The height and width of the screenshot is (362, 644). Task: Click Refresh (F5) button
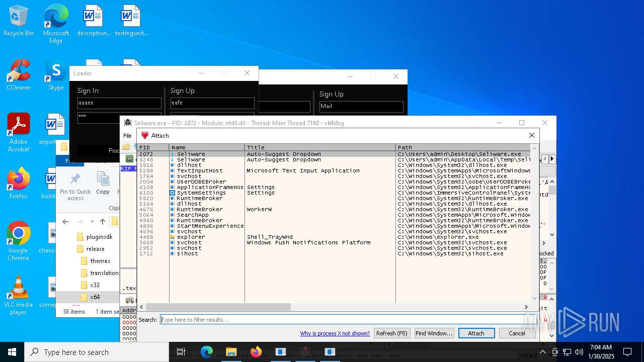pyautogui.click(x=392, y=333)
